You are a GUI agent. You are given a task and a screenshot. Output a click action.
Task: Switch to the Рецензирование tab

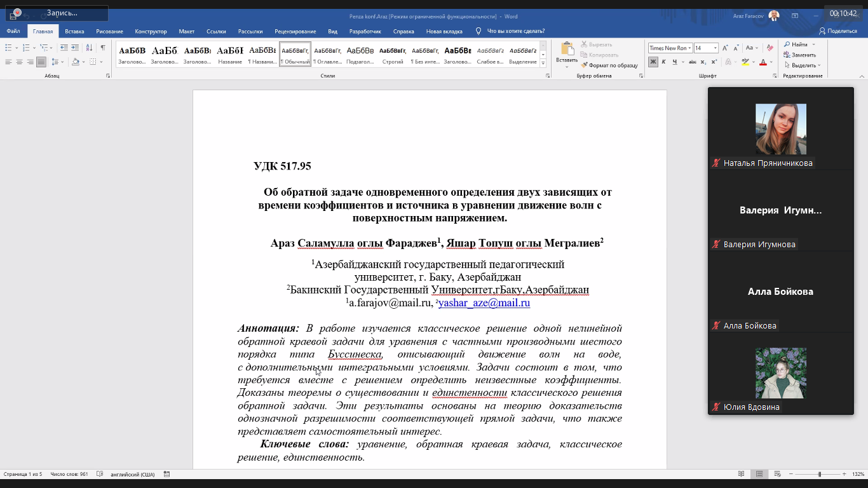[x=295, y=31]
